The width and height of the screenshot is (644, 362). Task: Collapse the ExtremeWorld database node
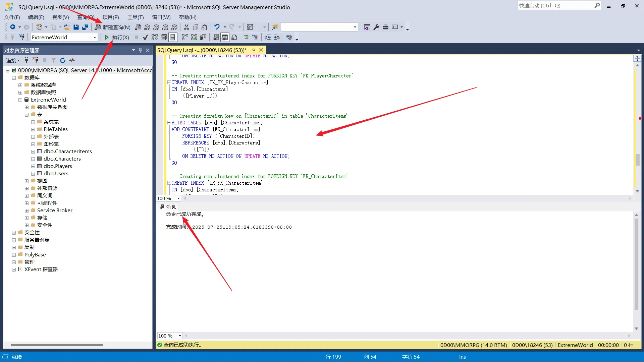20,100
